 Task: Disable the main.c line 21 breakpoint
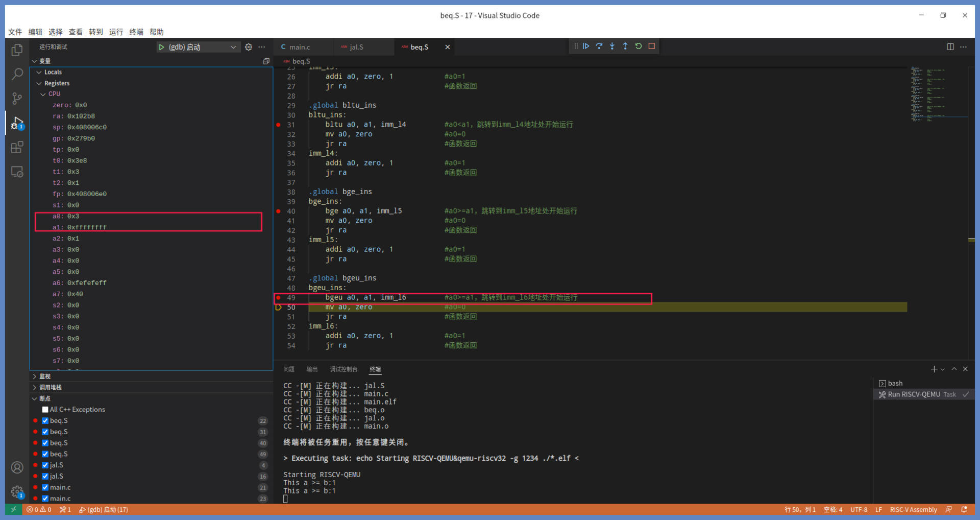click(45, 487)
